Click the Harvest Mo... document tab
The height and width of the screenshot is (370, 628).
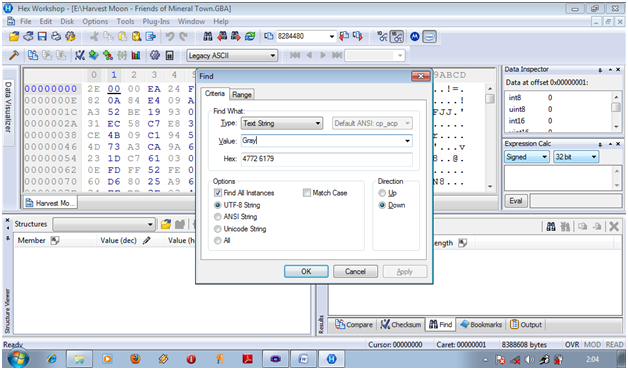pyautogui.click(x=50, y=203)
